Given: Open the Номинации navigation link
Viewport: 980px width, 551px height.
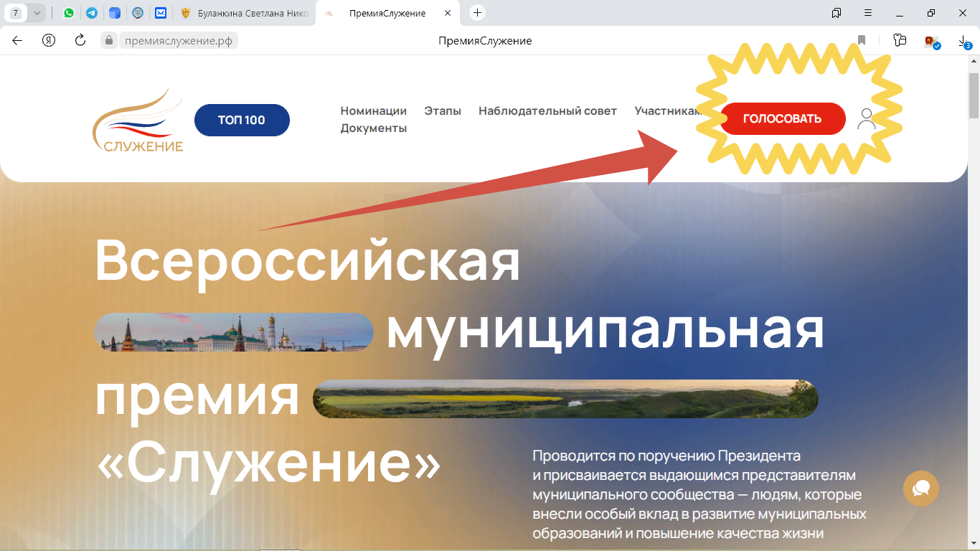Looking at the screenshot, I should point(374,110).
